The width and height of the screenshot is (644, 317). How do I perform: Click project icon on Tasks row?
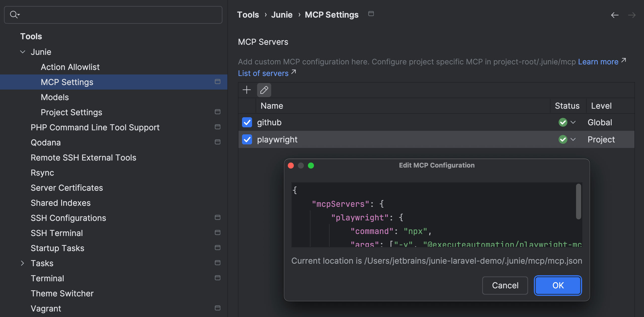point(218,263)
